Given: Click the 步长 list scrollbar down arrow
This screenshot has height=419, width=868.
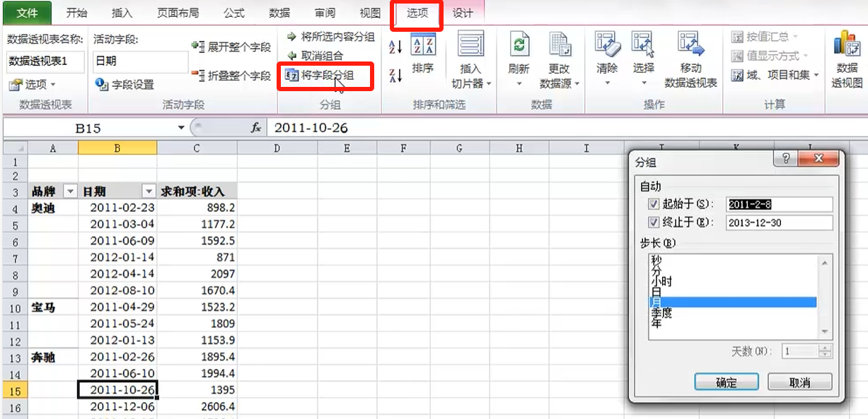Looking at the screenshot, I should pyautogui.click(x=825, y=332).
